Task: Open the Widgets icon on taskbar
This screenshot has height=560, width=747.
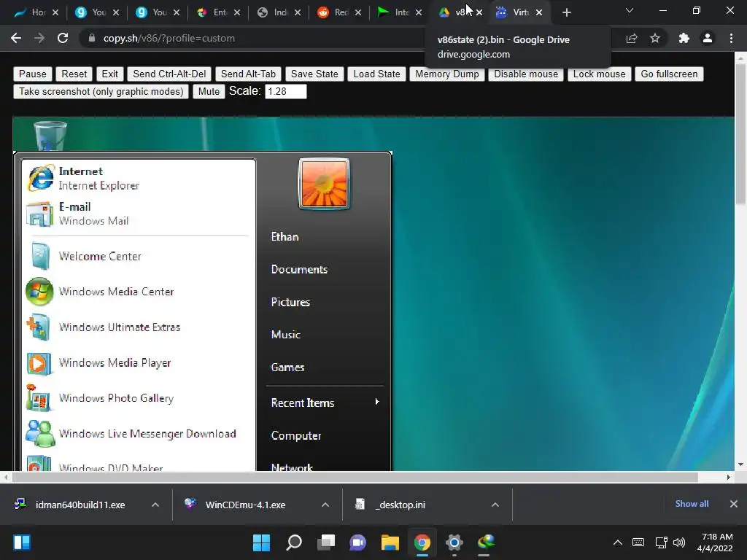Action: 22,542
